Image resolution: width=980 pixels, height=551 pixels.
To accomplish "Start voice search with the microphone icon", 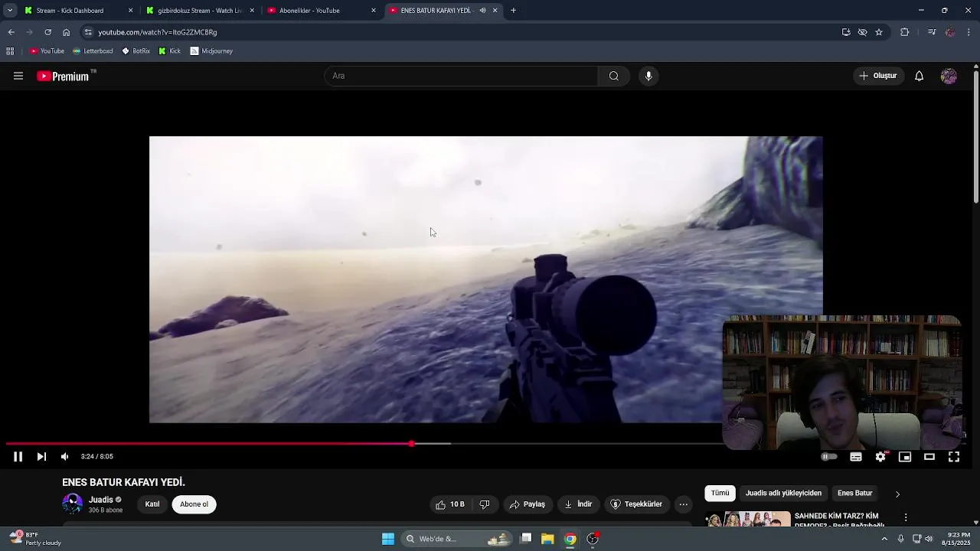I will pos(648,76).
